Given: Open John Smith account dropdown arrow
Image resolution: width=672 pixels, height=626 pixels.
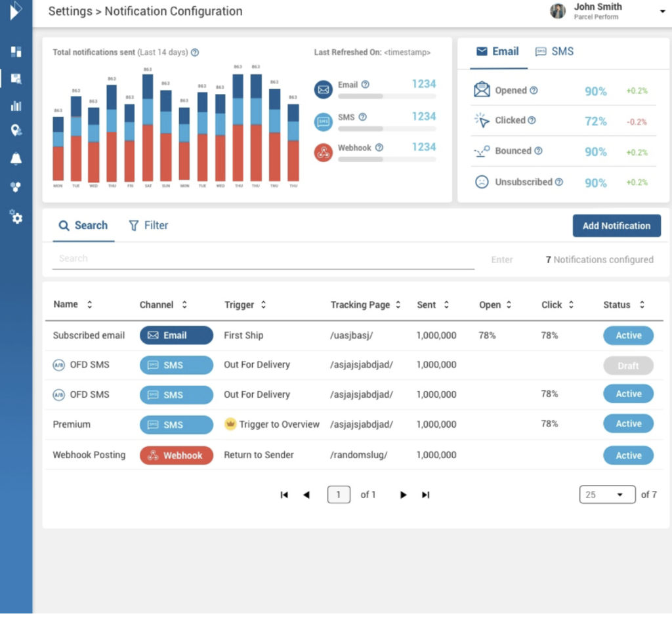Looking at the screenshot, I should [662, 12].
